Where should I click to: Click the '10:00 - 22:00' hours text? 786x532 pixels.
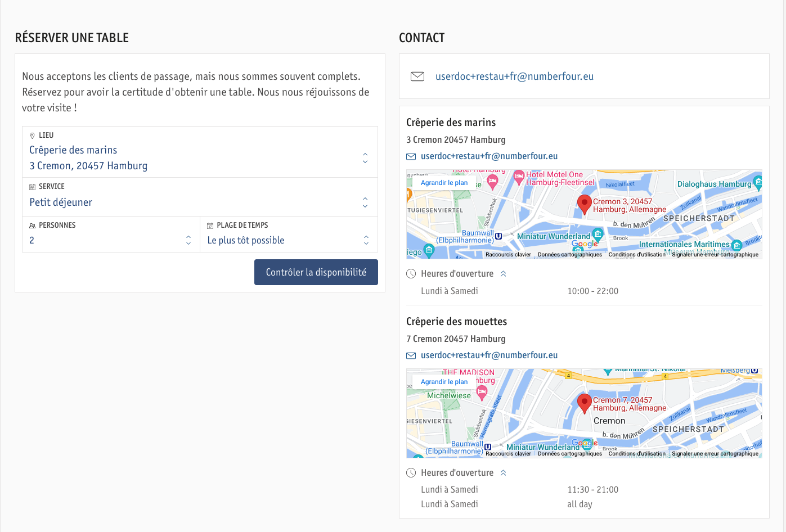[x=592, y=291]
